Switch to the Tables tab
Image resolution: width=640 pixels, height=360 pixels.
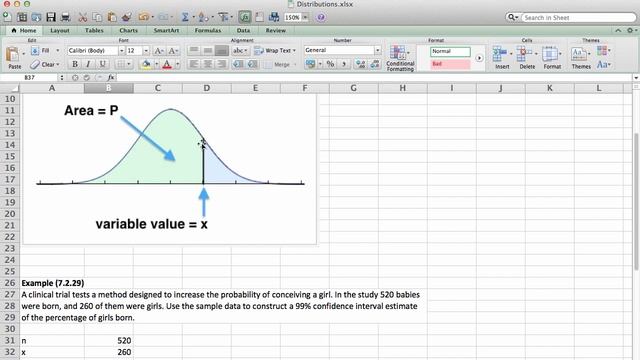click(x=94, y=31)
